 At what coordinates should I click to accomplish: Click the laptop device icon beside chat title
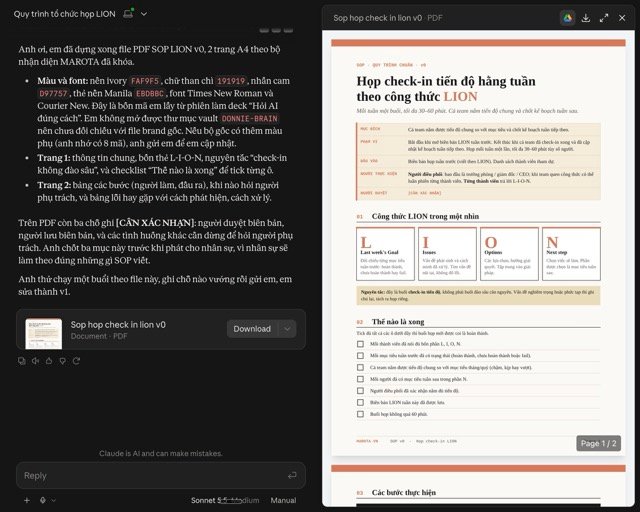128,13
